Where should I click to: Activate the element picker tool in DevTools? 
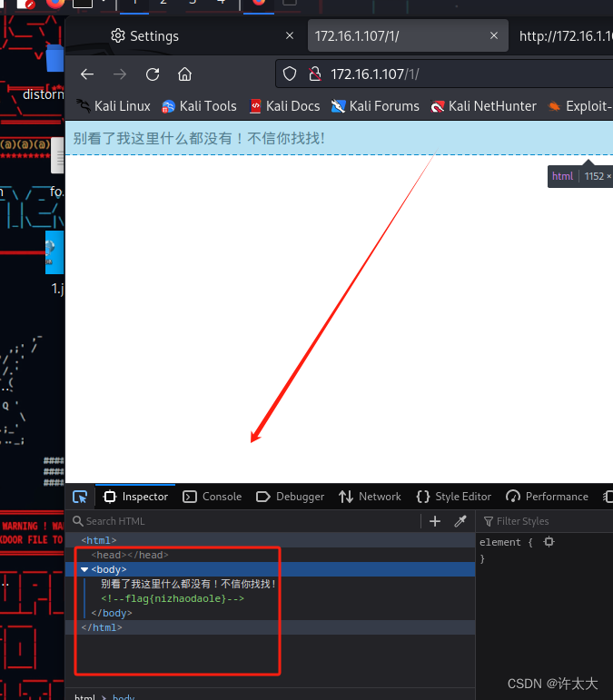80,497
